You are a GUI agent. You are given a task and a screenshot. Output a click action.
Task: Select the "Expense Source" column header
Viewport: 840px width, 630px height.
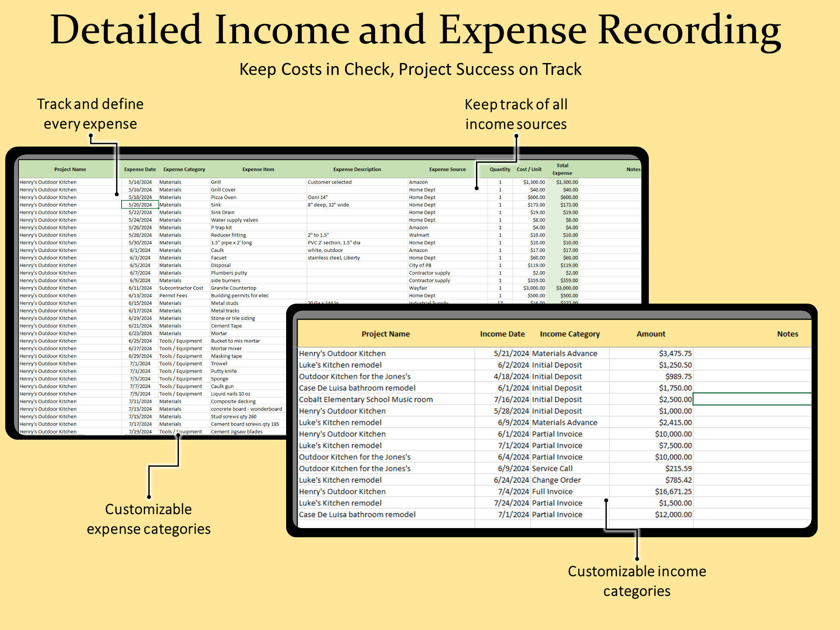(x=447, y=169)
